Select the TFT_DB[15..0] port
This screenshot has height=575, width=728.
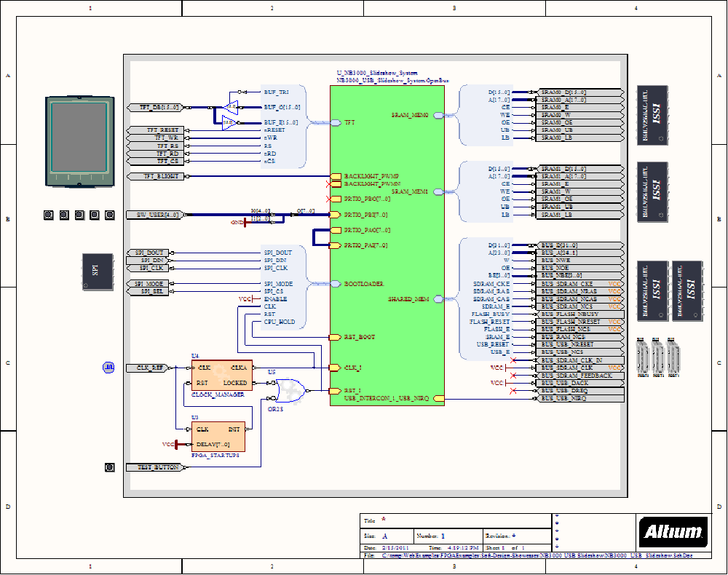155,107
